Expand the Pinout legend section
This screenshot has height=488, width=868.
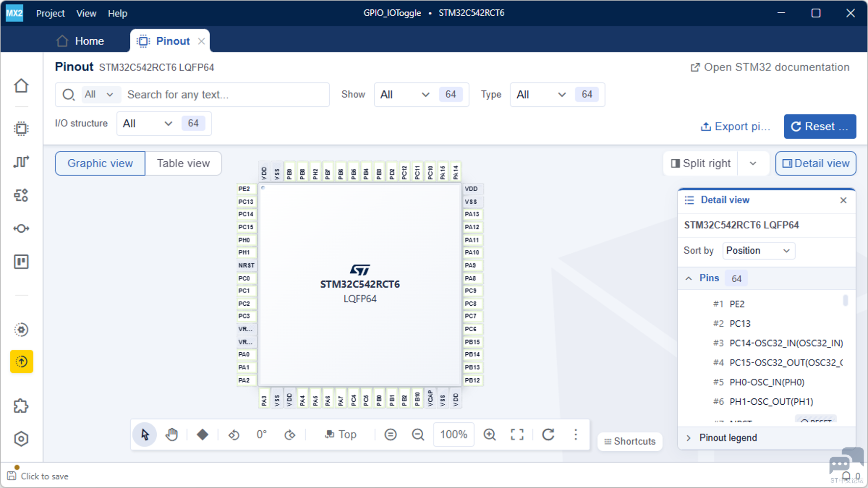(689, 438)
